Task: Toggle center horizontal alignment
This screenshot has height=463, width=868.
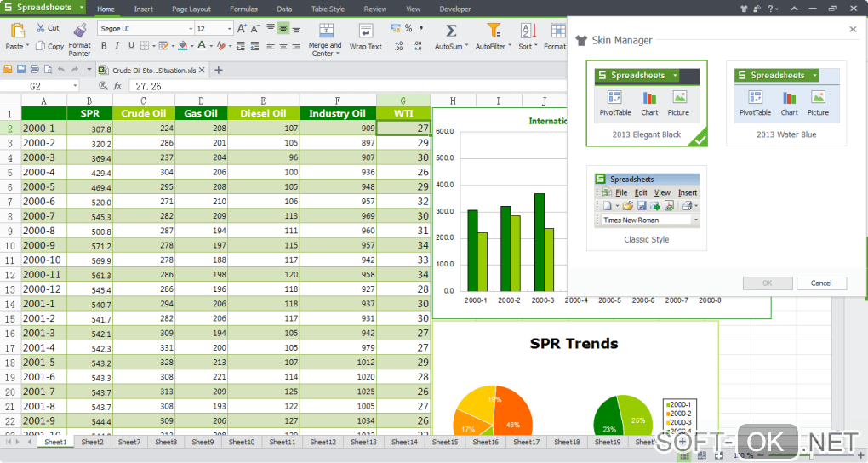Action: click(x=283, y=46)
